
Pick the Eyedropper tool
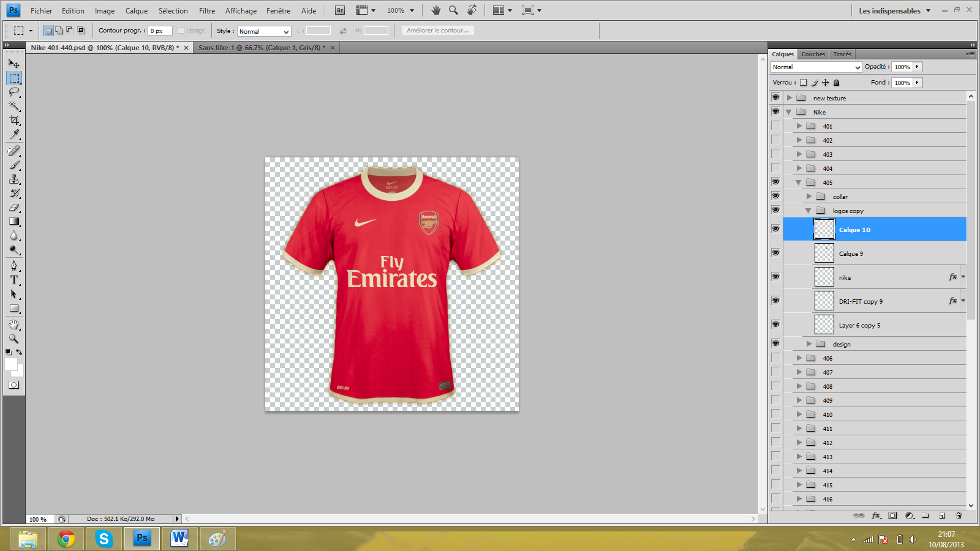point(14,134)
